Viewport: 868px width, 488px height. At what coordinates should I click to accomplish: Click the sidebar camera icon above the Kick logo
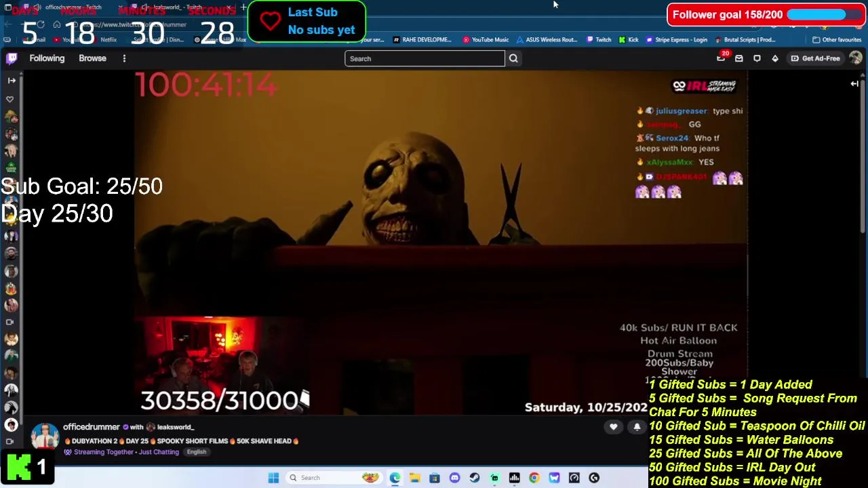point(10,441)
